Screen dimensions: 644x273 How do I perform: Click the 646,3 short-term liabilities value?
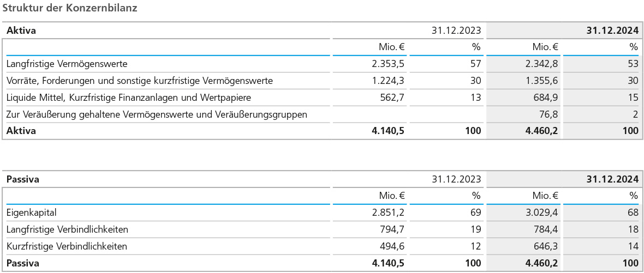545,246
